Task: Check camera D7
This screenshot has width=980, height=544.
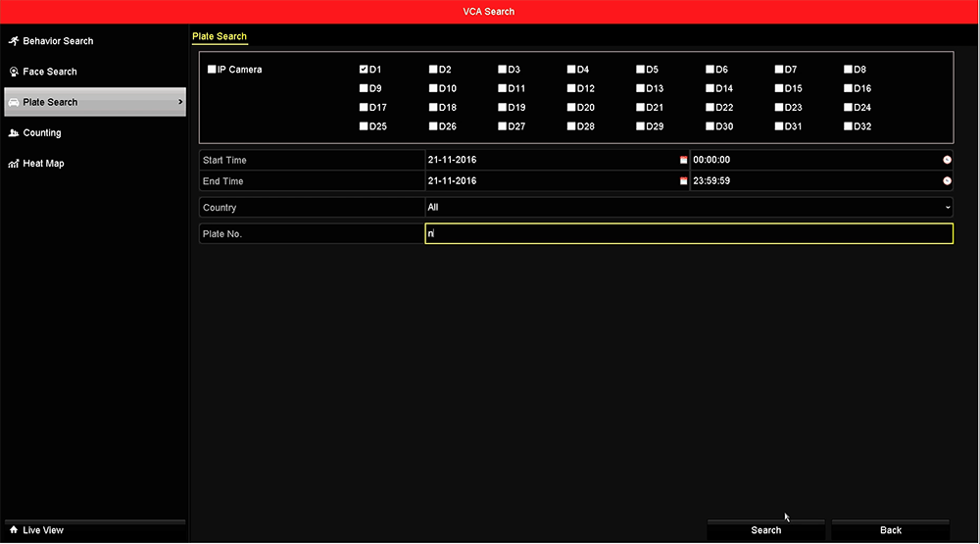Action: point(779,70)
